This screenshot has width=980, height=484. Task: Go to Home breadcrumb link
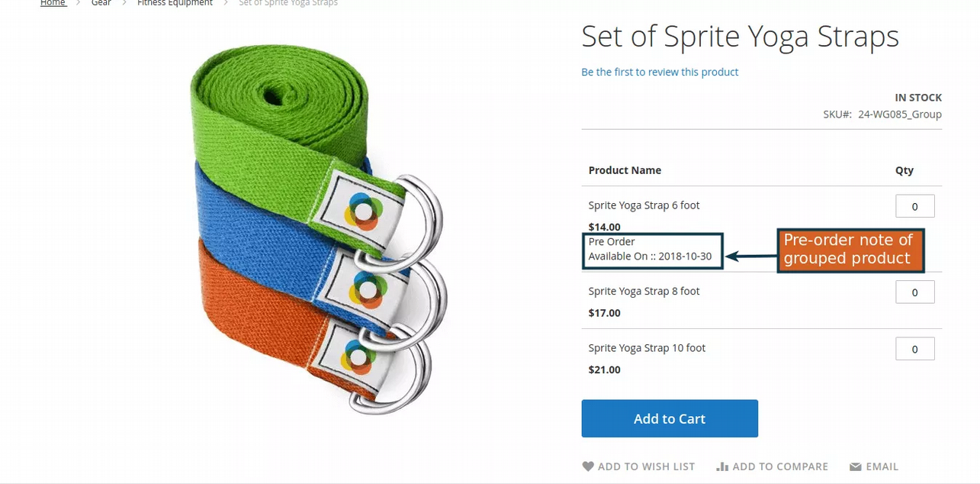tap(53, 3)
